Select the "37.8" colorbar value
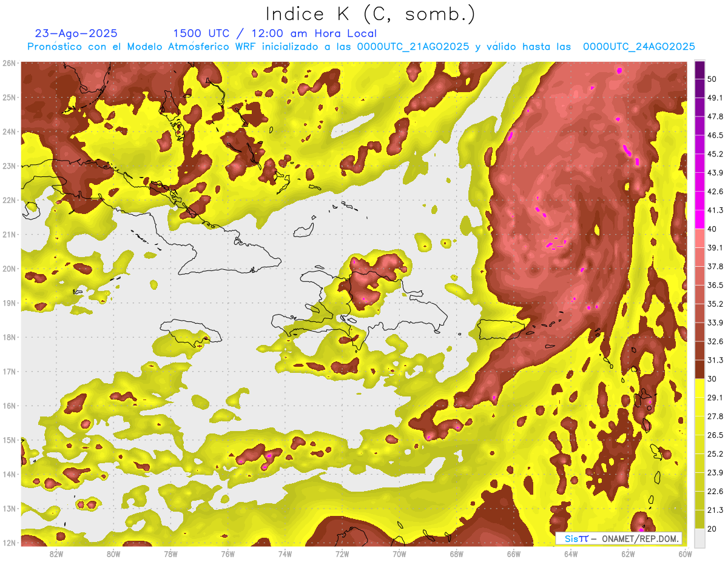Screen dimensions: 728x562 (x=715, y=266)
